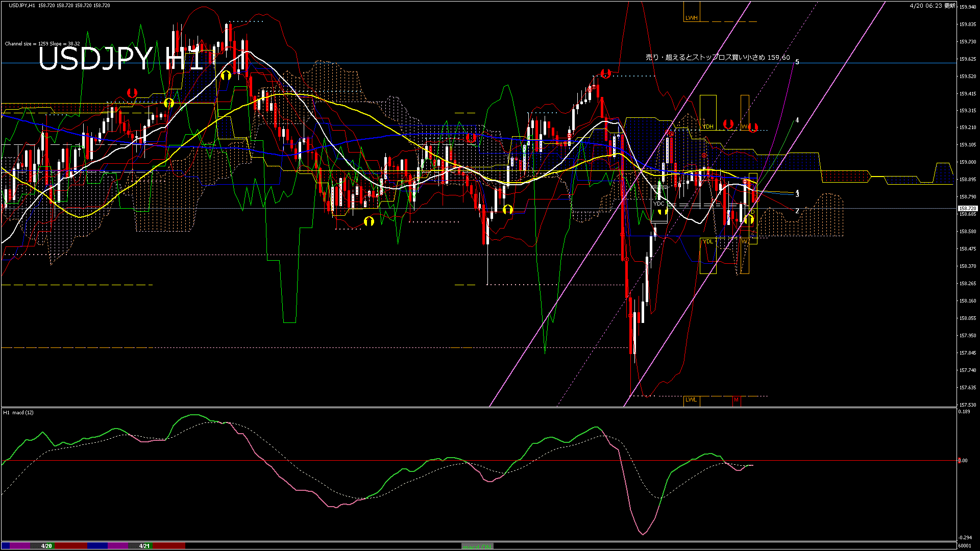Click the Japanese sell annotation text at 159.60
The height and width of the screenshot is (551, 980).
[x=718, y=58]
